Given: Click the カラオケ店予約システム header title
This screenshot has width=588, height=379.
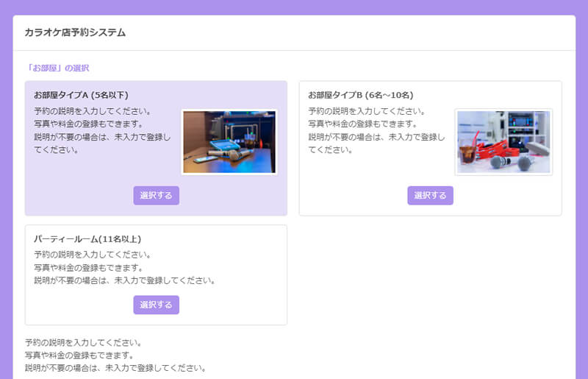Looking at the screenshot, I should (x=75, y=32).
